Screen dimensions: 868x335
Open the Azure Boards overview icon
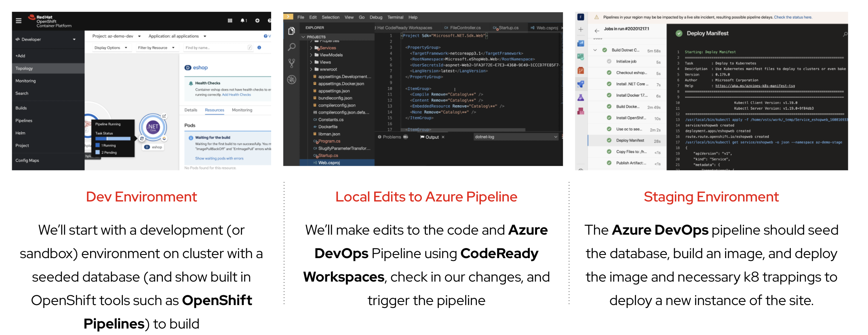tap(581, 43)
